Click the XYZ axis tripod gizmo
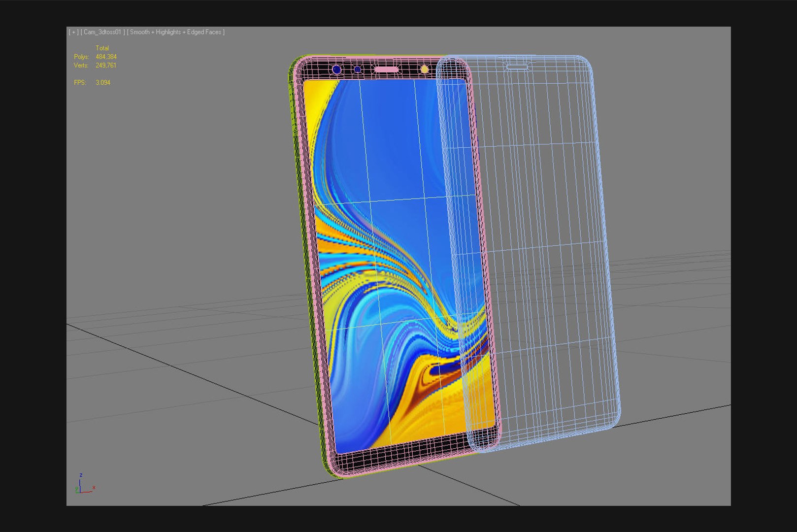Image resolution: width=797 pixels, height=532 pixels. pyautogui.click(x=84, y=483)
